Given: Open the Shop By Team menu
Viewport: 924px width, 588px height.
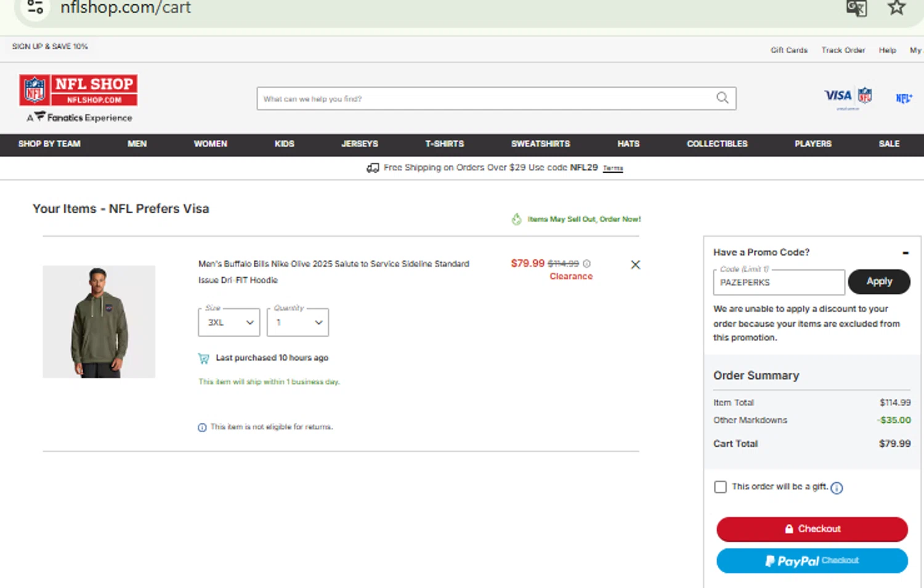Looking at the screenshot, I should (49, 144).
